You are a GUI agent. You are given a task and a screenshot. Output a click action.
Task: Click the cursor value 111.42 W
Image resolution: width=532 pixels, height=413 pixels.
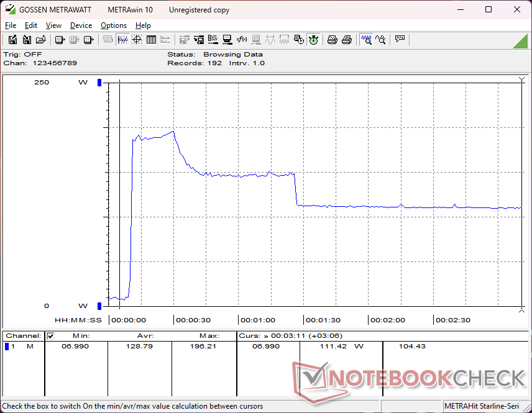342,346
